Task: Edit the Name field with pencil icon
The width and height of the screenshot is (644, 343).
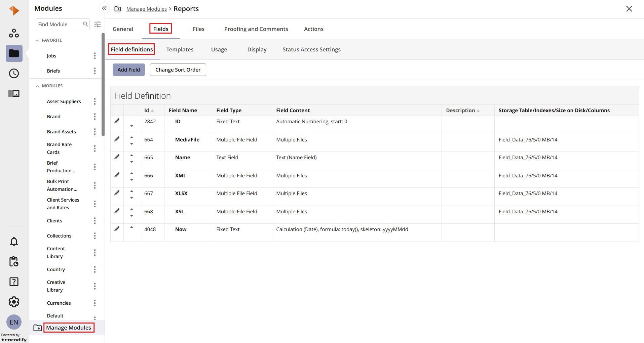Action: coord(117,157)
